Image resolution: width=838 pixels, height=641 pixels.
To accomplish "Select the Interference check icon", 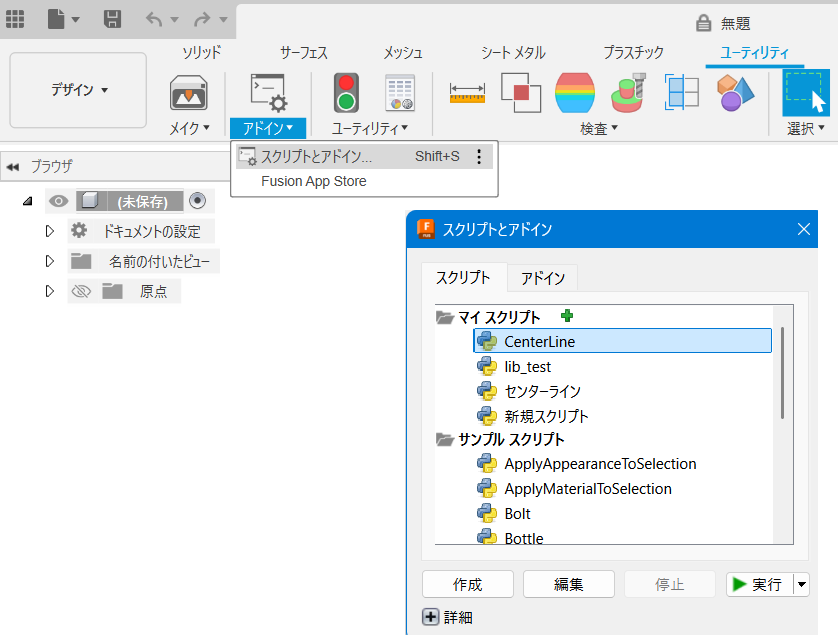I will (x=521, y=93).
